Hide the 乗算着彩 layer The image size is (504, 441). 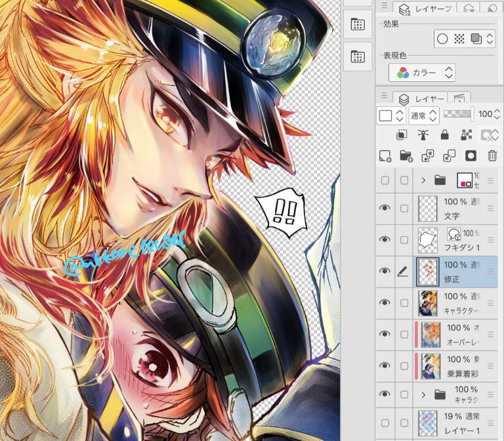point(385,366)
